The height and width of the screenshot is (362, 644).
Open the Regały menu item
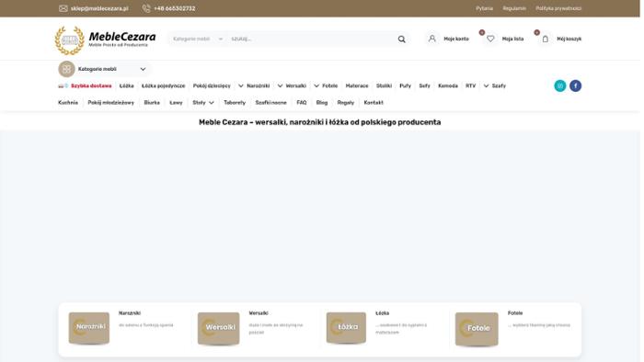(345, 103)
